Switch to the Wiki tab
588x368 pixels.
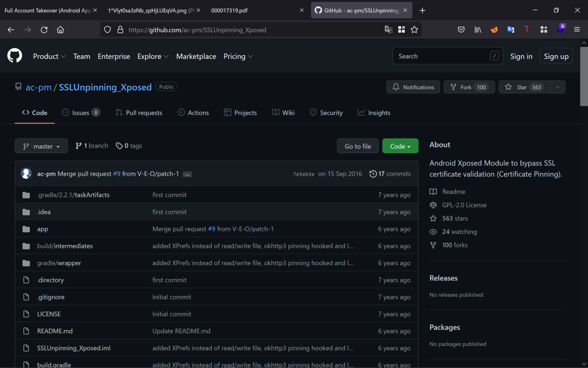tap(283, 113)
